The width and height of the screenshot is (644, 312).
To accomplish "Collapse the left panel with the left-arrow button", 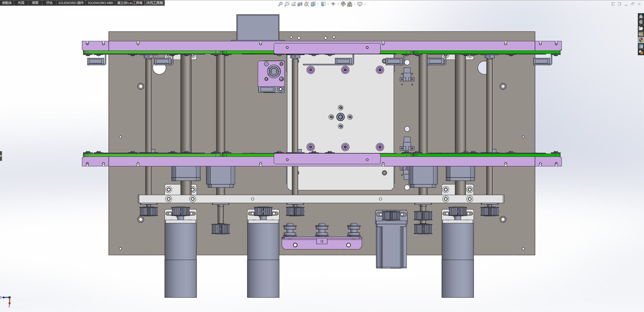I will pyautogui.click(x=613, y=4).
